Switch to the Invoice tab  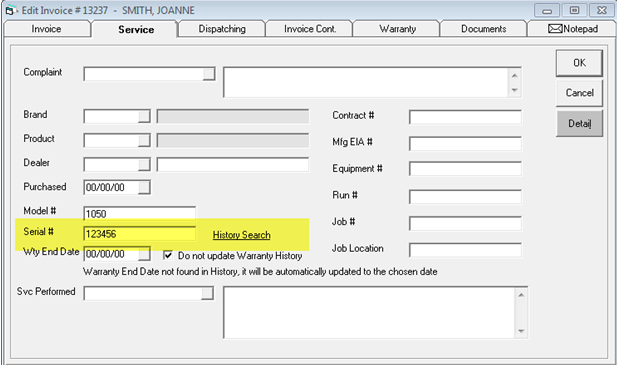click(x=46, y=29)
